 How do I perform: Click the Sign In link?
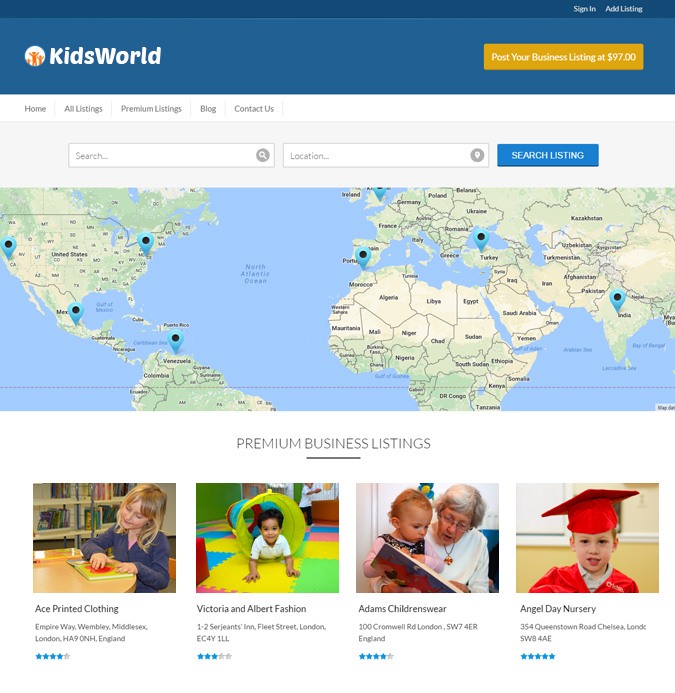tap(584, 9)
